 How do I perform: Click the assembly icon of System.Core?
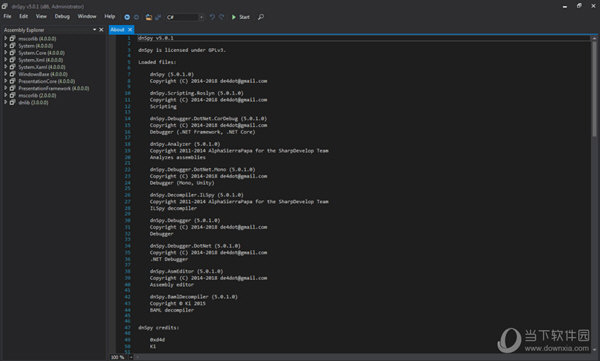(x=12, y=53)
